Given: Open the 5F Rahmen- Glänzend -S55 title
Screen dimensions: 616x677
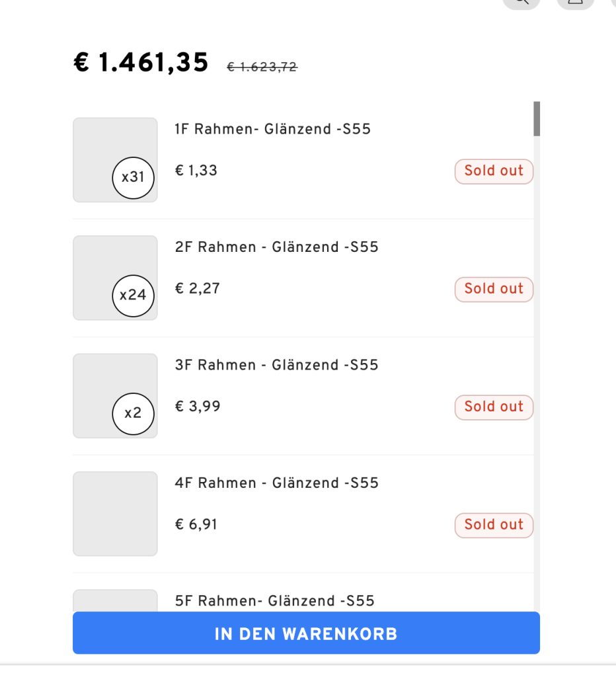Looking at the screenshot, I should click(274, 600).
